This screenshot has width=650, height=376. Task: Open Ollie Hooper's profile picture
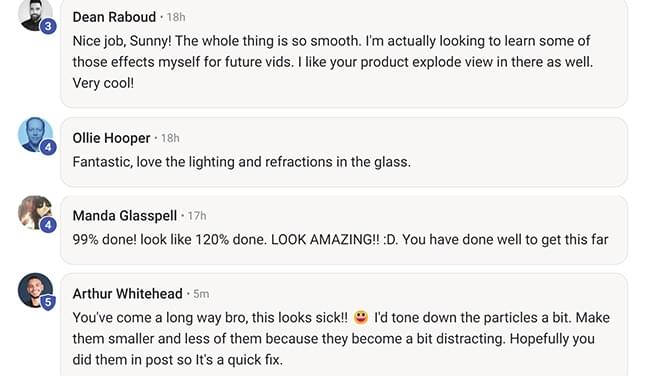35,135
